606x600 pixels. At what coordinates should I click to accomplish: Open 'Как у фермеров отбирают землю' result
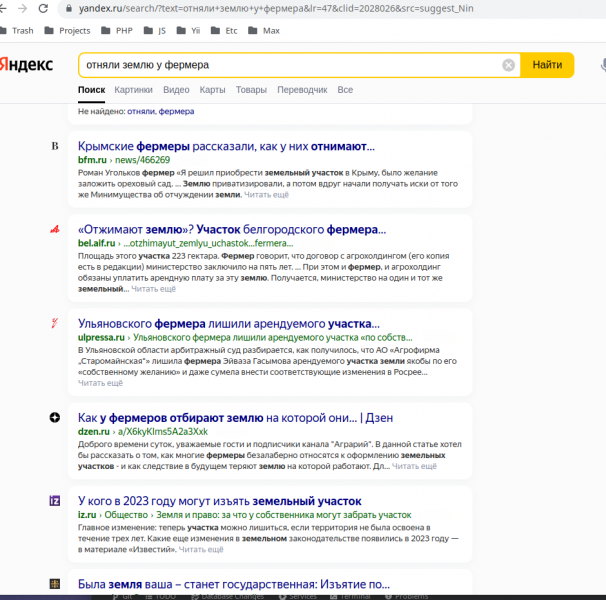tap(235, 418)
